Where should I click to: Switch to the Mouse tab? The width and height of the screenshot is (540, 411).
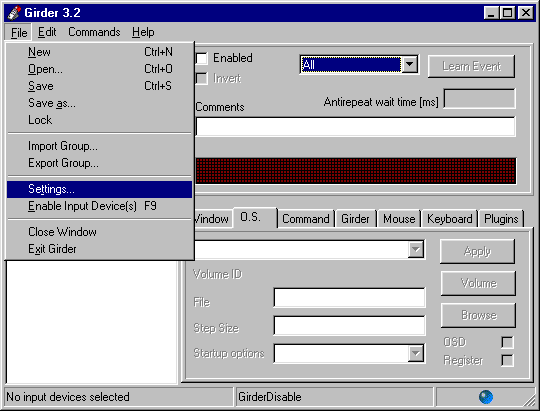pos(399,219)
